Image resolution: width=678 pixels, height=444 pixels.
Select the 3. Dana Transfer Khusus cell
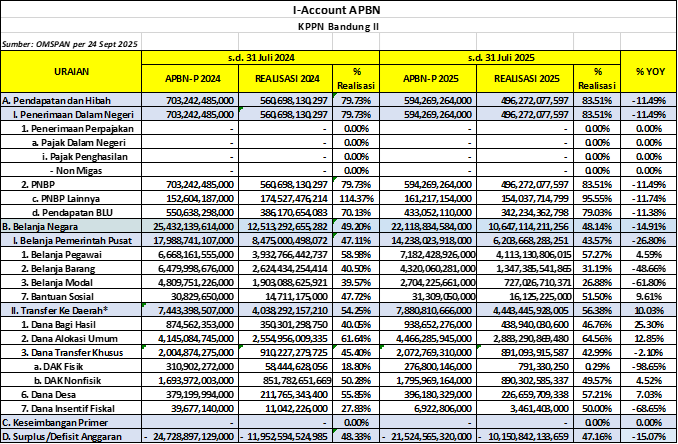click(x=71, y=353)
